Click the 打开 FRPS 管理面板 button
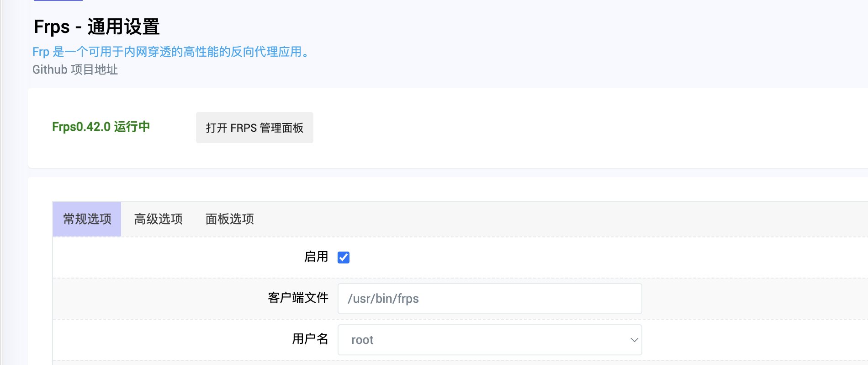This screenshot has width=868, height=365. pos(254,128)
